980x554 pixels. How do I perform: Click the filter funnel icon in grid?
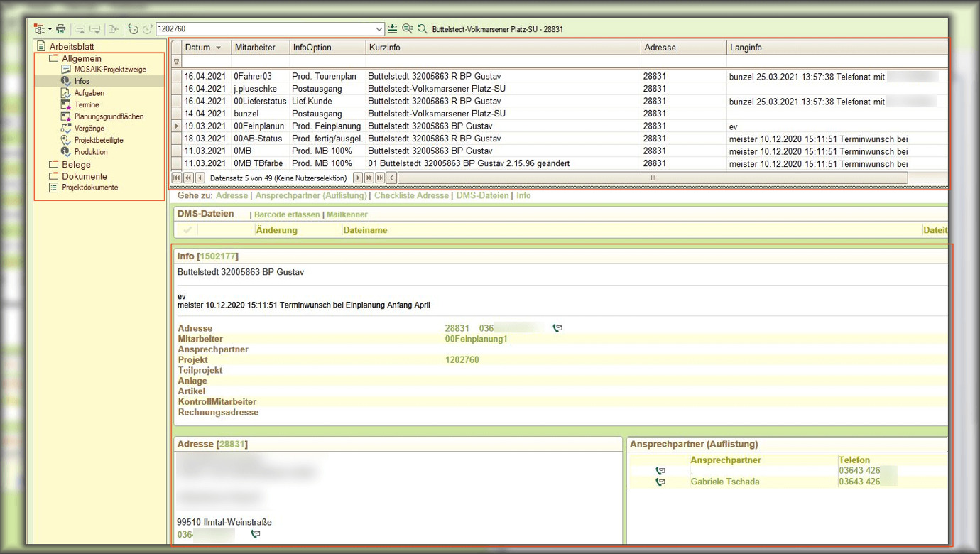pyautogui.click(x=177, y=62)
